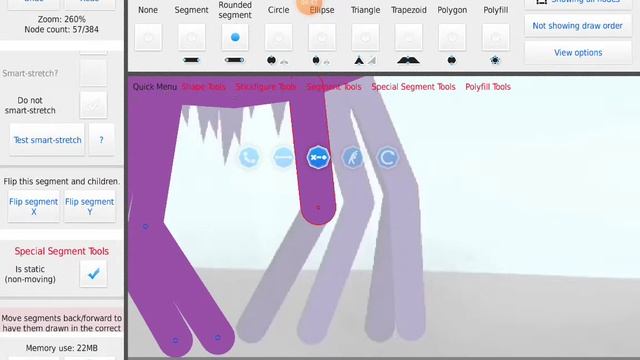Viewport: 640px width, 360px height.
Task: Open the View options button
Action: 578,53
